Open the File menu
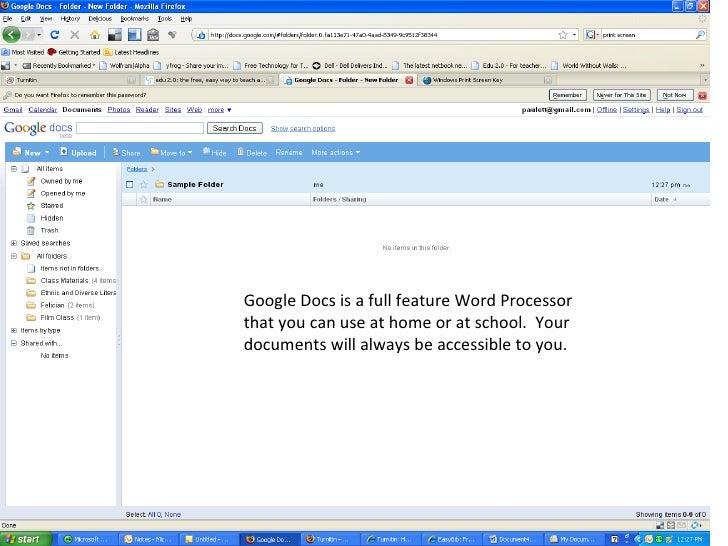This screenshot has width=728, height=546. pyautogui.click(x=7, y=19)
